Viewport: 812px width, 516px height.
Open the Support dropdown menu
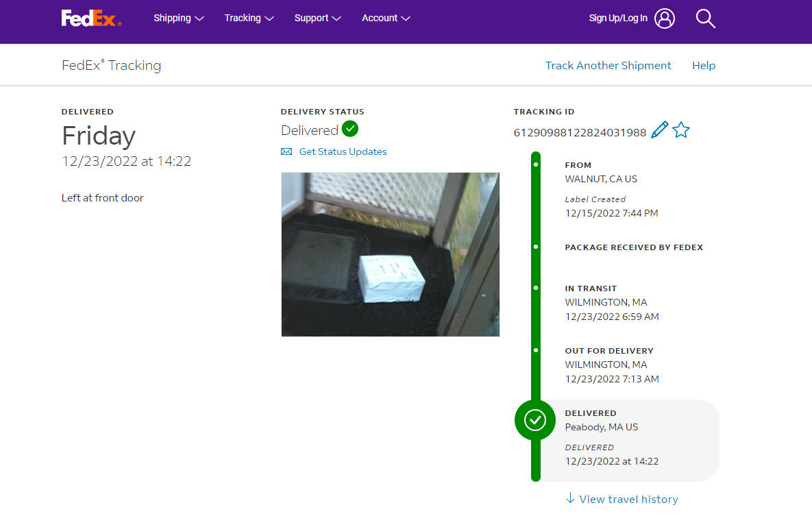click(318, 19)
